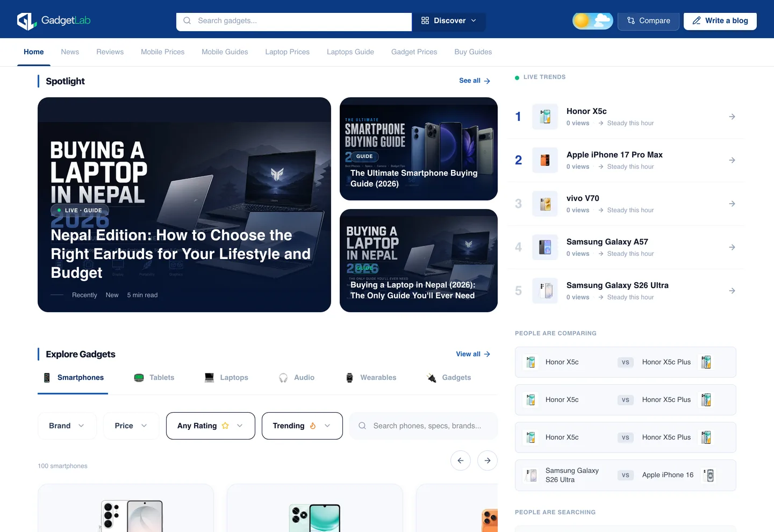Open the Buy Guides tab
Viewport: 774px width, 532px height.
(x=473, y=52)
